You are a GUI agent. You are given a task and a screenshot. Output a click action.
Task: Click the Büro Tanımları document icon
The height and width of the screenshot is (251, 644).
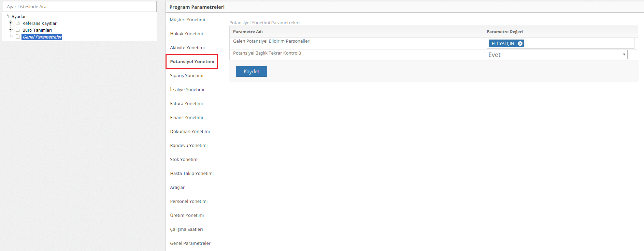[17, 30]
